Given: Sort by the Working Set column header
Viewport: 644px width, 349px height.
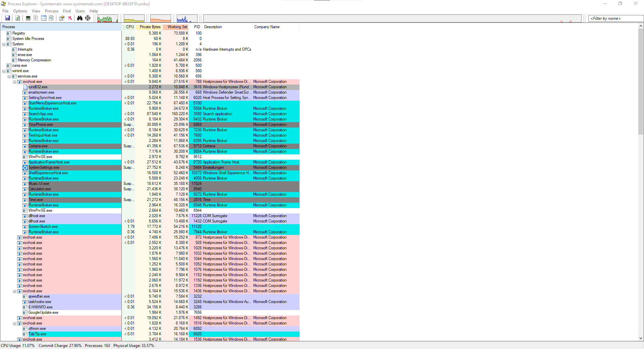Looking at the screenshot, I should tap(175, 27).
